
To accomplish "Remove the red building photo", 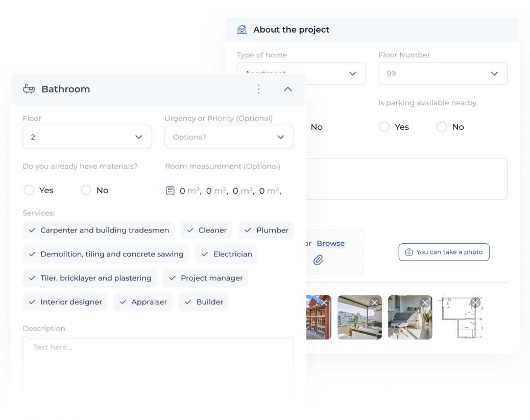I will coord(324,302).
